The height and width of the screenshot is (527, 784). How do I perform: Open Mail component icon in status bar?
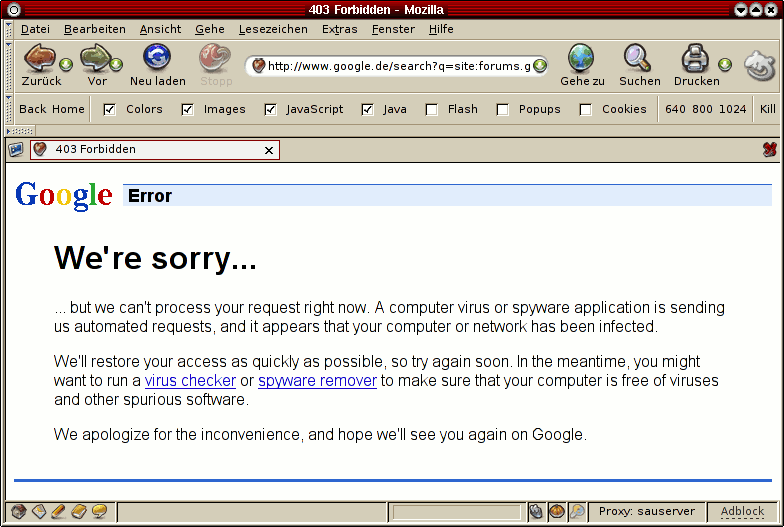(x=39, y=511)
